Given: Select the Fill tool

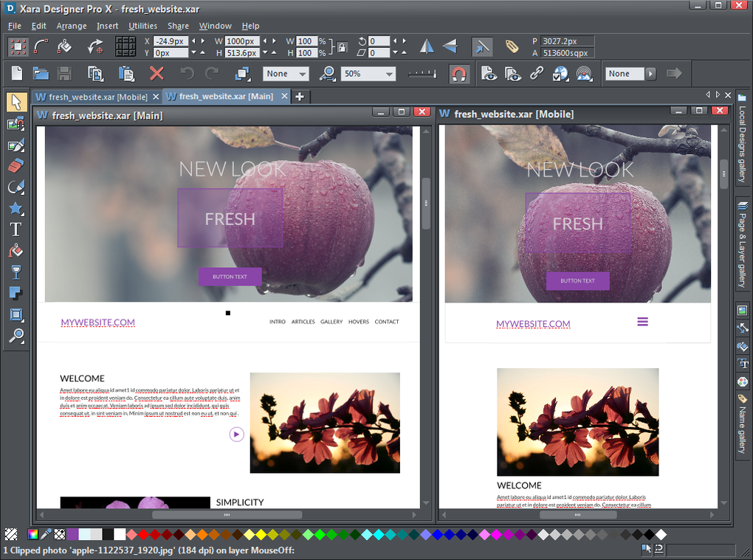Looking at the screenshot, I should (x=16, y=251).
